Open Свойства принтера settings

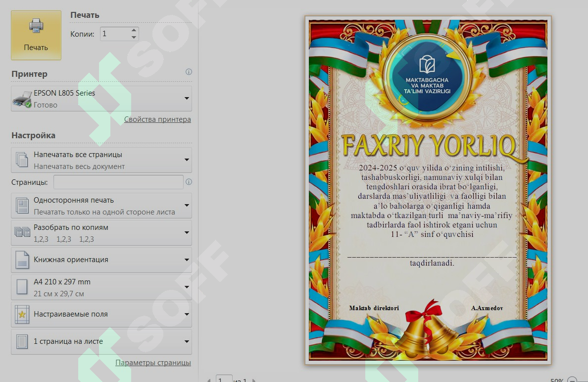(157, 119)
